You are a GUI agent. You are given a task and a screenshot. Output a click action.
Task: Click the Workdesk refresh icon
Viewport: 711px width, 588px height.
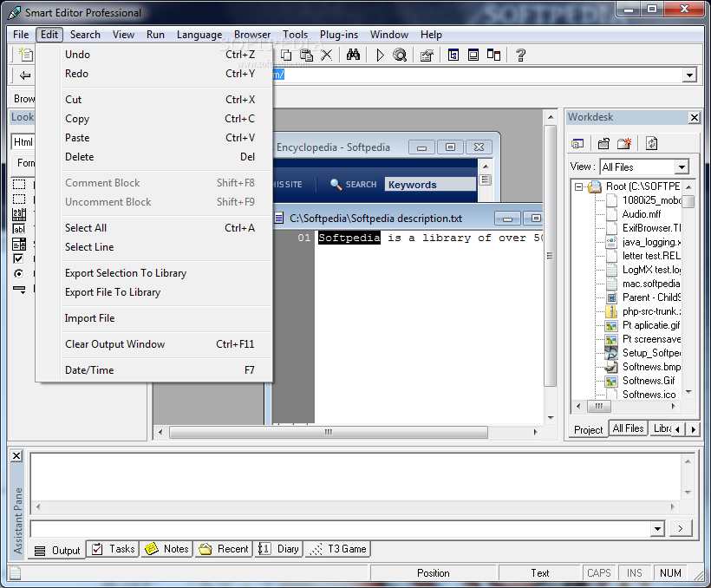click(x=651, y=144)
